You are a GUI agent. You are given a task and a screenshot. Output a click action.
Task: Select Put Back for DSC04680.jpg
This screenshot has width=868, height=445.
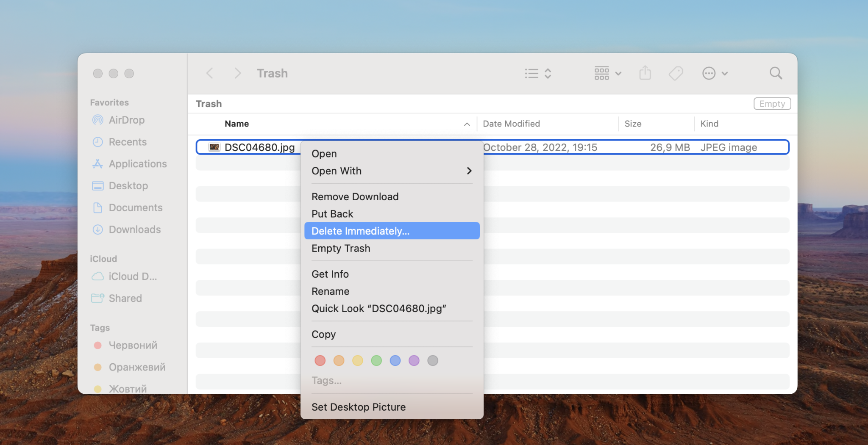[x=332, y=214]
